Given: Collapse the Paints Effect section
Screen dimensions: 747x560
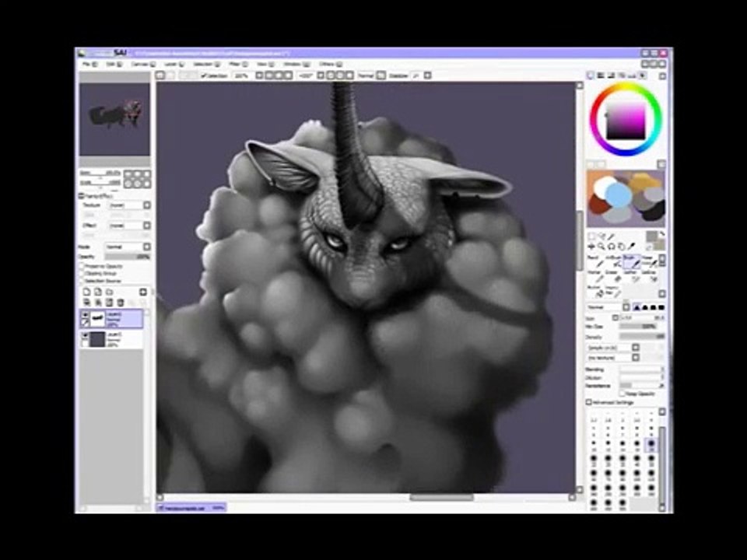Looking at the screenshot, I should [81, 196].
